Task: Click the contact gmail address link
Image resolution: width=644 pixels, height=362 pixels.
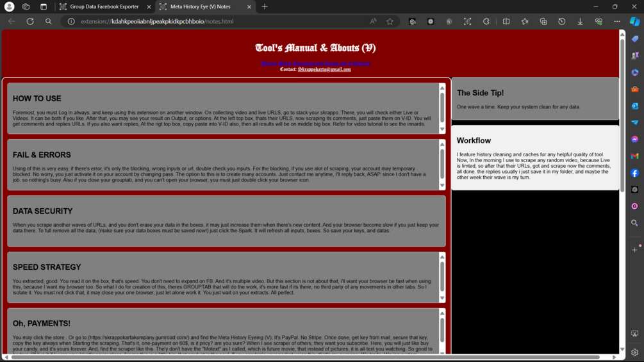Action: pos(324,69)
